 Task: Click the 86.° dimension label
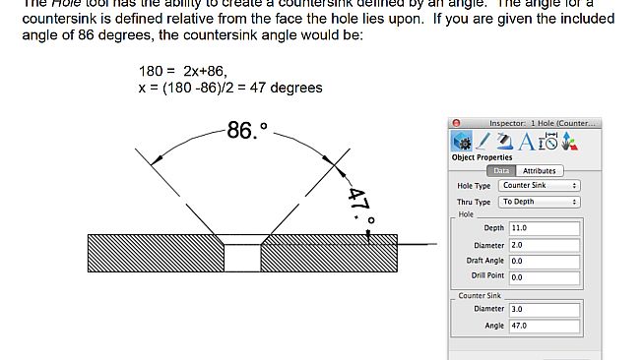point(247,130)
